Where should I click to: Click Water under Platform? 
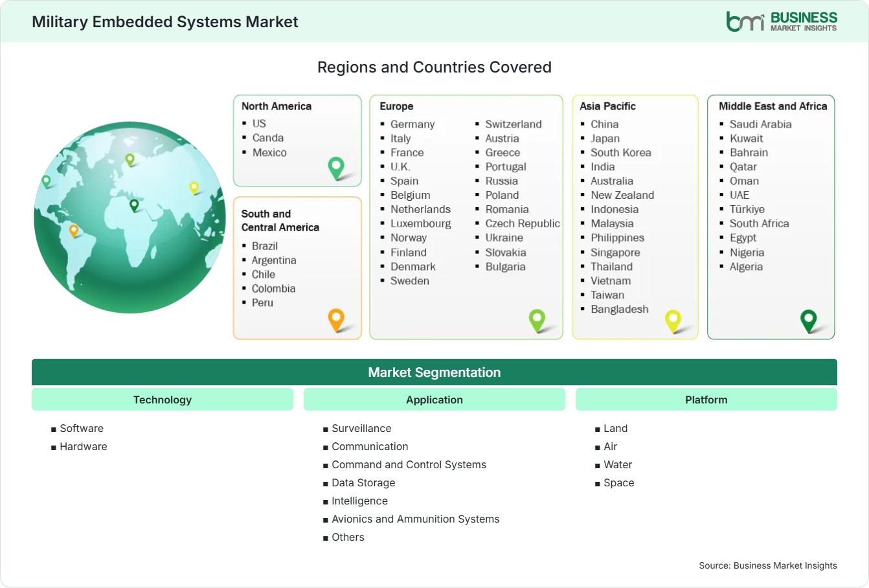(x=618, y=465)
